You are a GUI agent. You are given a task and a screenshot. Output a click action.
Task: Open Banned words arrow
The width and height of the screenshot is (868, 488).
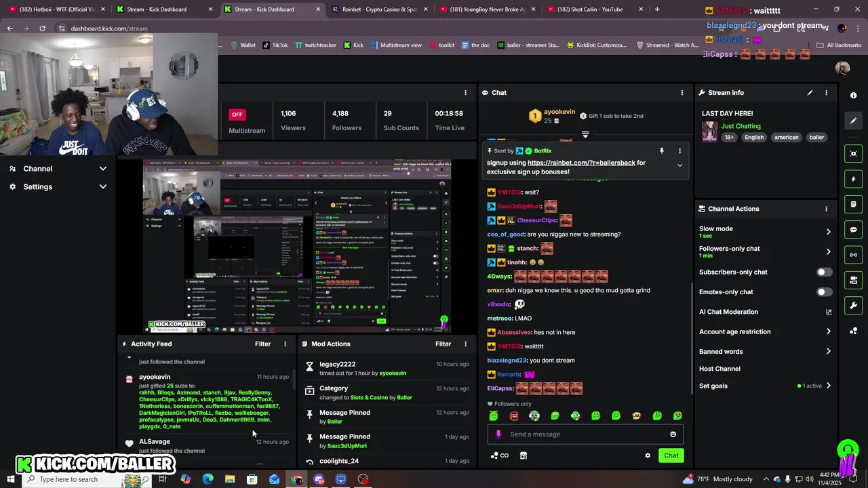(x=828, y=351)
